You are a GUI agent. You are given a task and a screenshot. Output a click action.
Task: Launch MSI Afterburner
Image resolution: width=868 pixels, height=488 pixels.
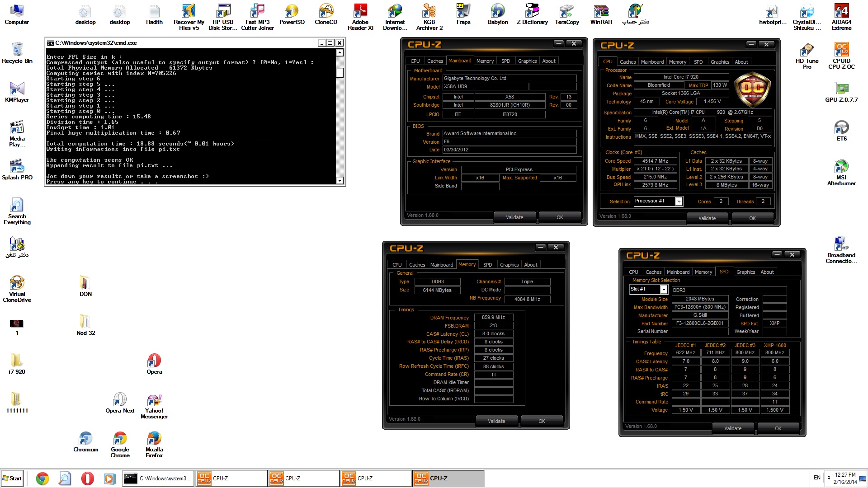point(841,173)
